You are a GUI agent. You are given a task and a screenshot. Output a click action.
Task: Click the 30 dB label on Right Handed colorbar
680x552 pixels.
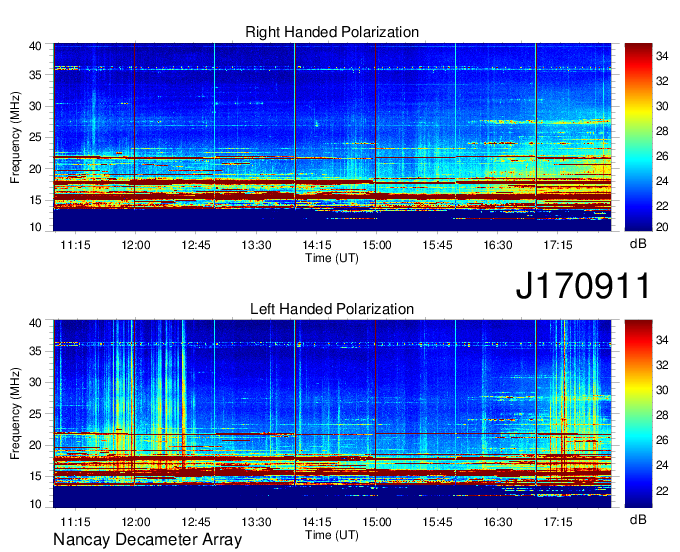(x=662, y=106)
